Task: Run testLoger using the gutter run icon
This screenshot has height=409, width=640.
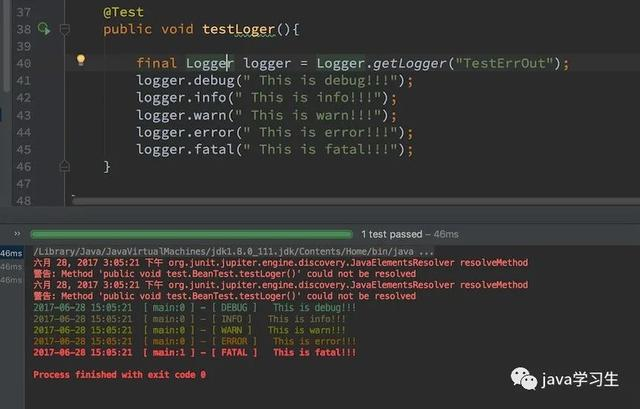Action: (x=44, y=29)
